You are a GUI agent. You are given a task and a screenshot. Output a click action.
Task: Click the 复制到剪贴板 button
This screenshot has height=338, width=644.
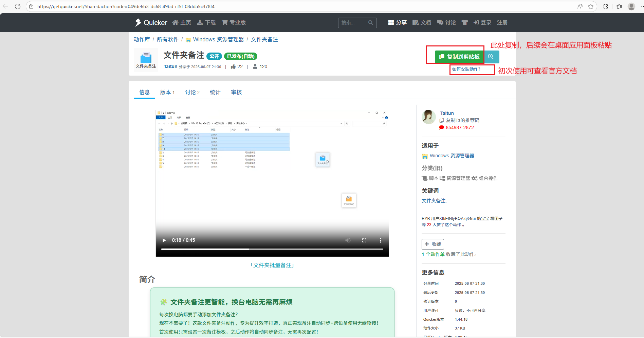point(459,57)
